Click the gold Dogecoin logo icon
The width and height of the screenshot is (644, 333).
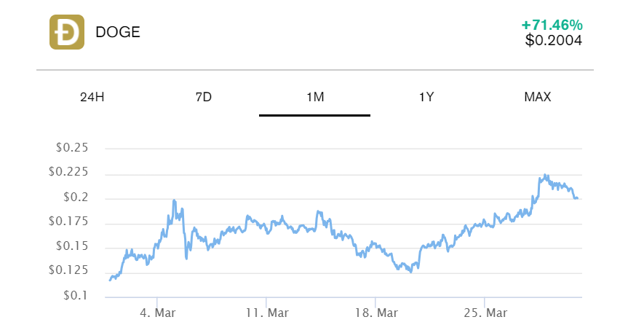[x=67, y=32]
